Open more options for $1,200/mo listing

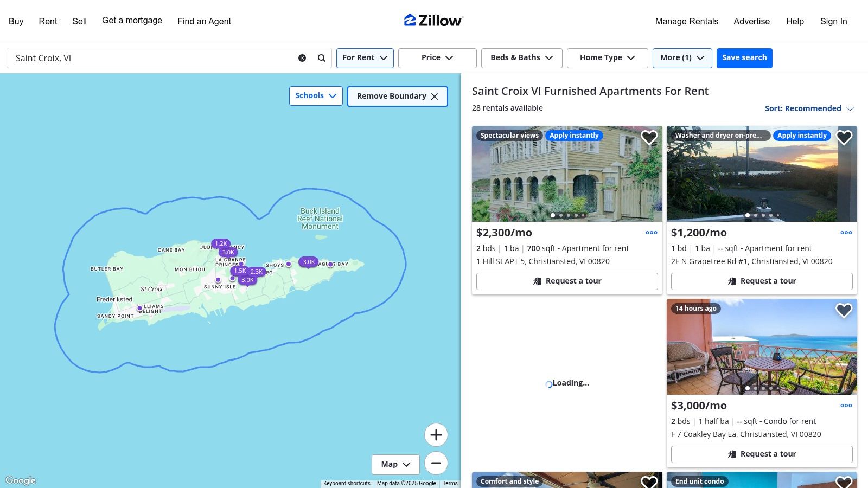tap(846, 233)
